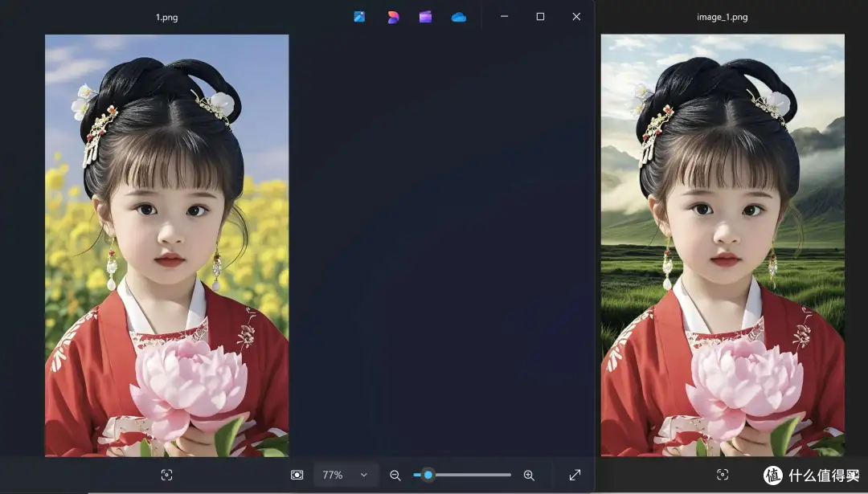Click the zoom in magnifier icon
Image resolution: width=868 pixels, height=494 pixels.
tap(529, 476)
